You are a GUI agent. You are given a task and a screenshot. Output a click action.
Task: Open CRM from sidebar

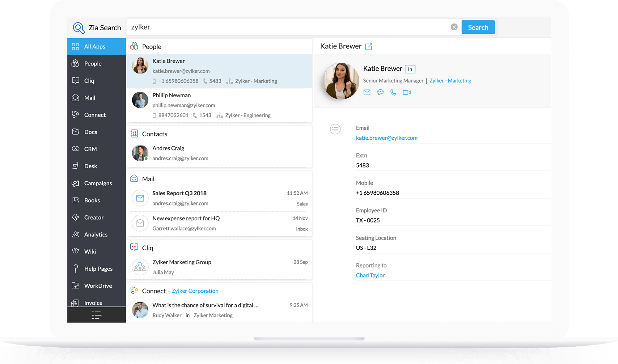pyautogui.click(x=90, y=149)
